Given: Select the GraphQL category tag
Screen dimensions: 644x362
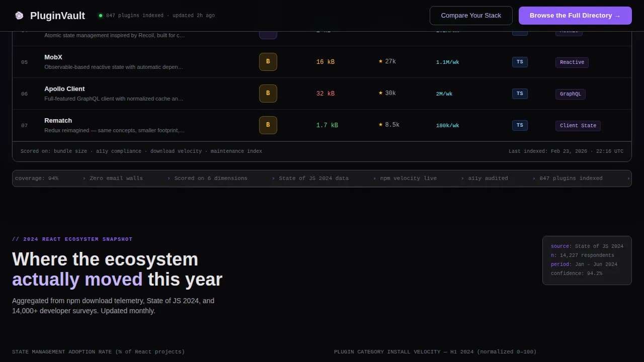Looking at the screenshot, I should point(571,94).
